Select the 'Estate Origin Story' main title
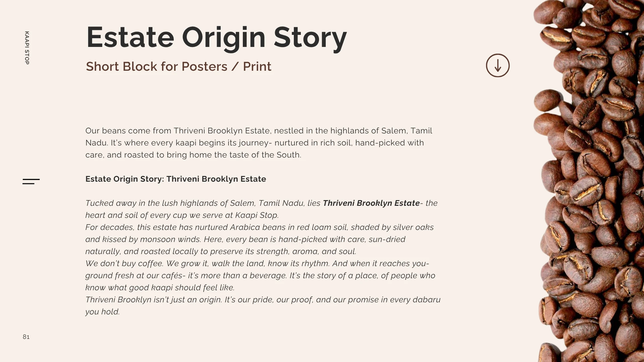 (x=216, y=37)
